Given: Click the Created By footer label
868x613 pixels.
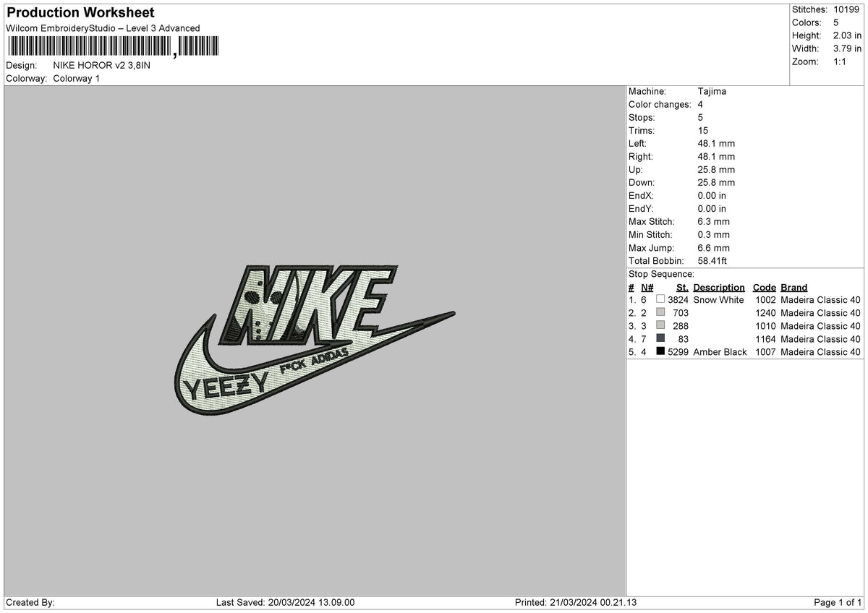Looking at the screenshot, I should tap(30, 602).
